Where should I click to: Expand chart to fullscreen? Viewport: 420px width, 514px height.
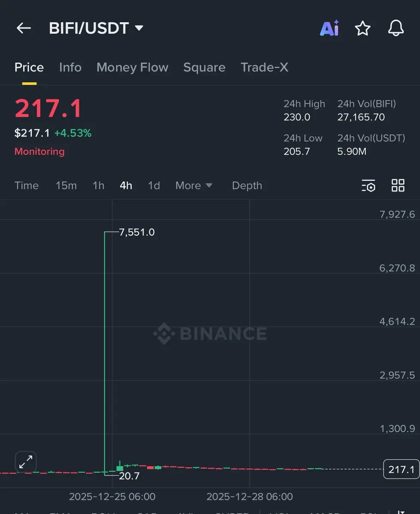[x=26, y=462]
